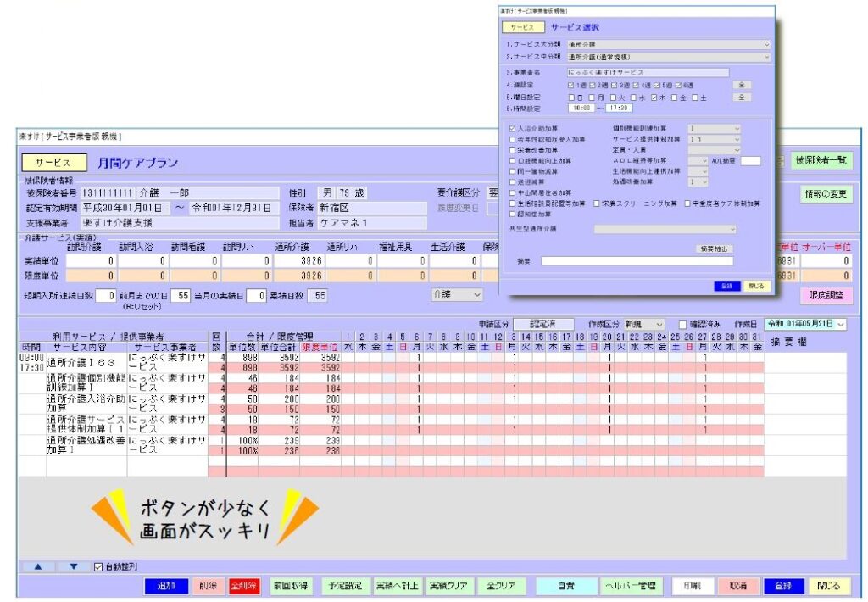Click the 摘要 text field in dialog
This screenshot has width=868, height=602.
coord(637,261)
